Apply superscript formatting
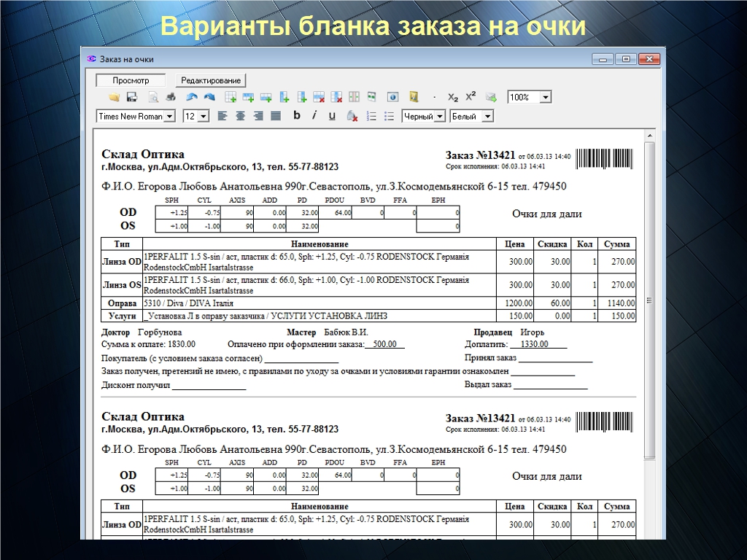Image resolution: width=747 pixels, height=560 pixels. 471,97
